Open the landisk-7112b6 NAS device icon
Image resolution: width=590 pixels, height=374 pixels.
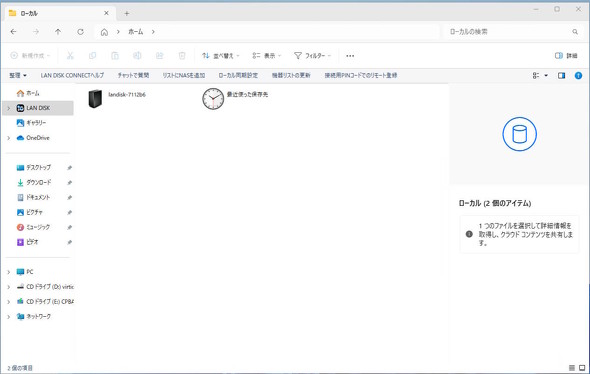click(x=95, y=99)
